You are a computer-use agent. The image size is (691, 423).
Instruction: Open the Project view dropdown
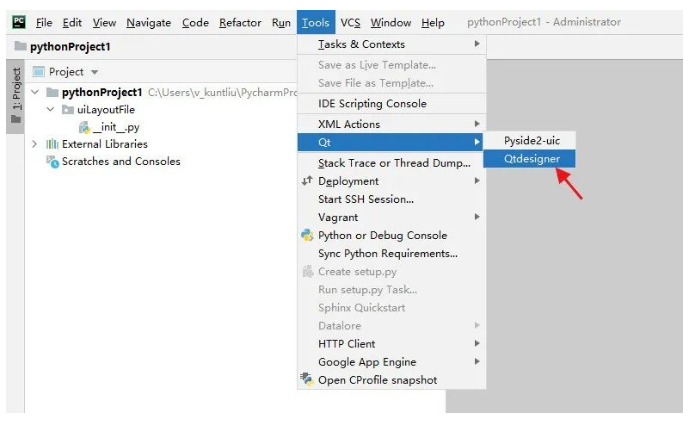pyautogui.click(x=94, y=72)
